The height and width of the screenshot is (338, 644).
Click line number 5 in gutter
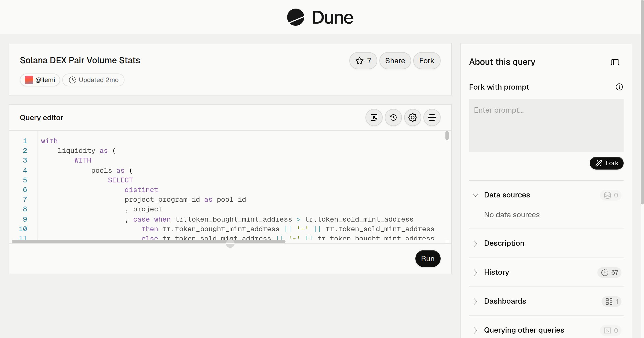point(25,180)
